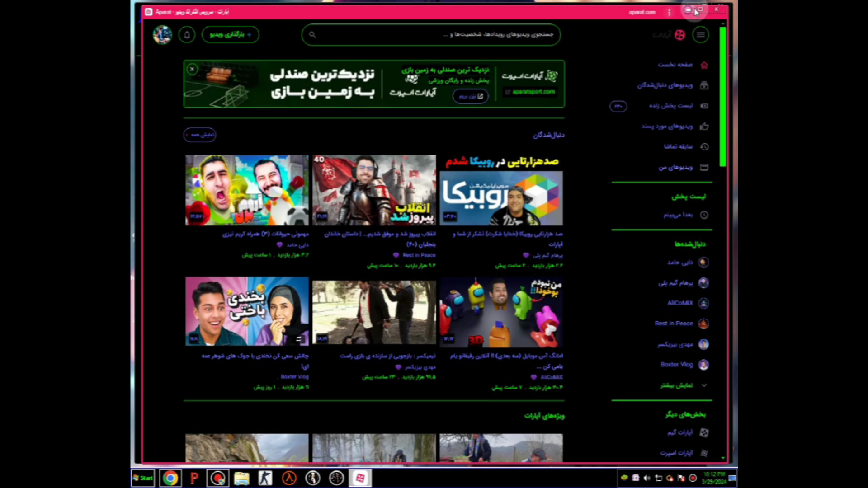Click the home icon in sidebar
Viewport: 868px width, 488px height.
pos(704,65)
